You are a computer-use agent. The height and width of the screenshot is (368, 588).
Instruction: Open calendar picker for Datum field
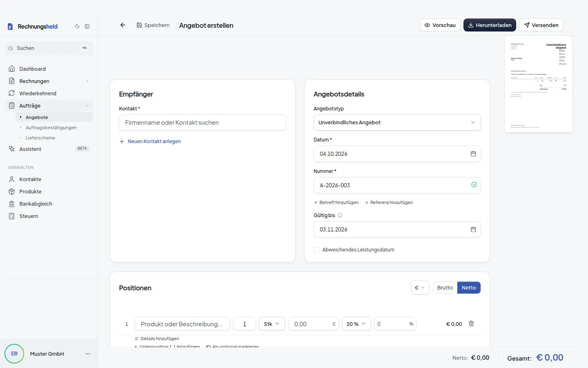473,154
